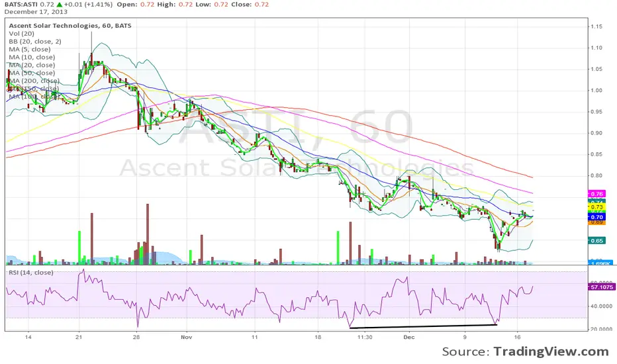Viewport: 617px width, 364px height.
Task: Click the 0.90 price axis label
Action: (596, 133)
